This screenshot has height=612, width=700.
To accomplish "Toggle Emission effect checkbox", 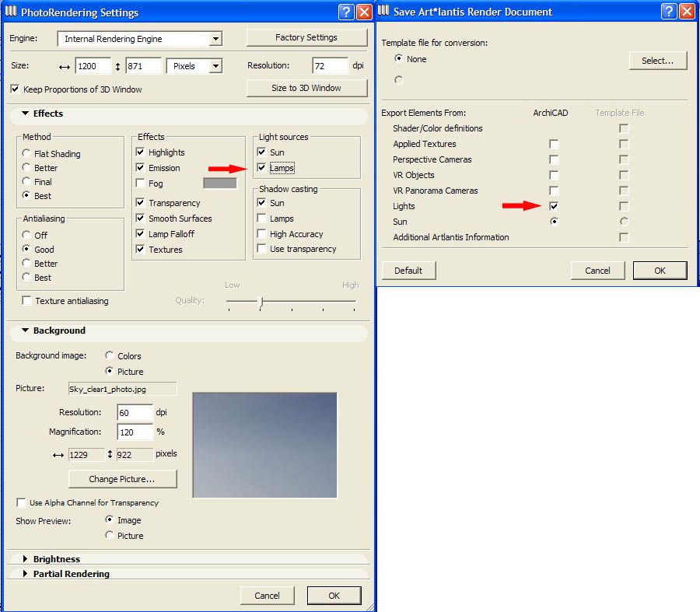I will (x=140, y=167).
